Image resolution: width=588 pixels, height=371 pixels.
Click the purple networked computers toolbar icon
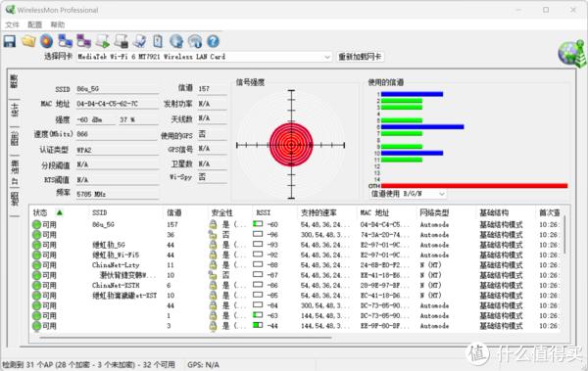click(83, 41)
